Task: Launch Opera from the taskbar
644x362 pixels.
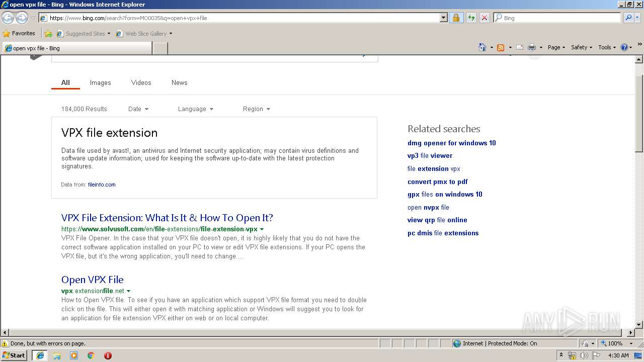Action: [108, 355]
